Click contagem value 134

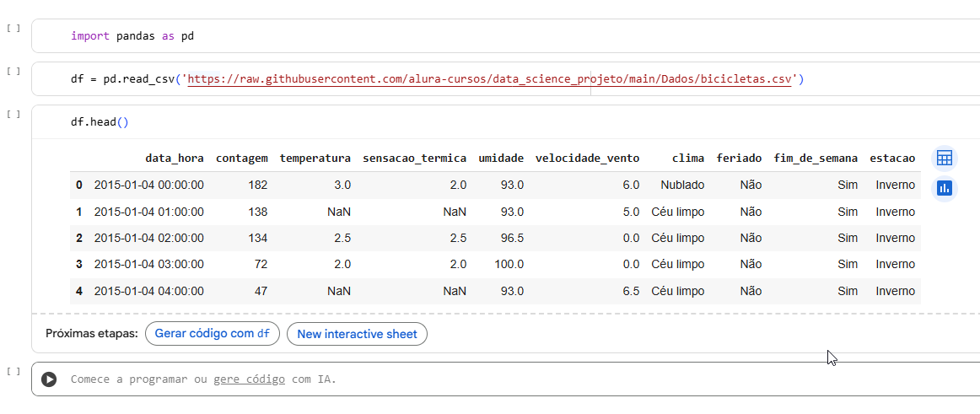click(x=257, y=238)
